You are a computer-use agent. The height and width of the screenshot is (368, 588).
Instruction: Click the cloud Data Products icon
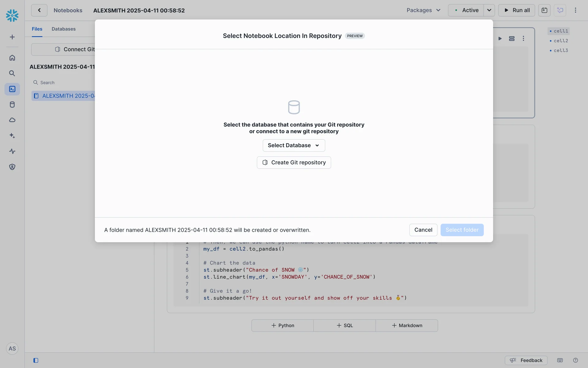pyautogui.click(x=12, y=120)
